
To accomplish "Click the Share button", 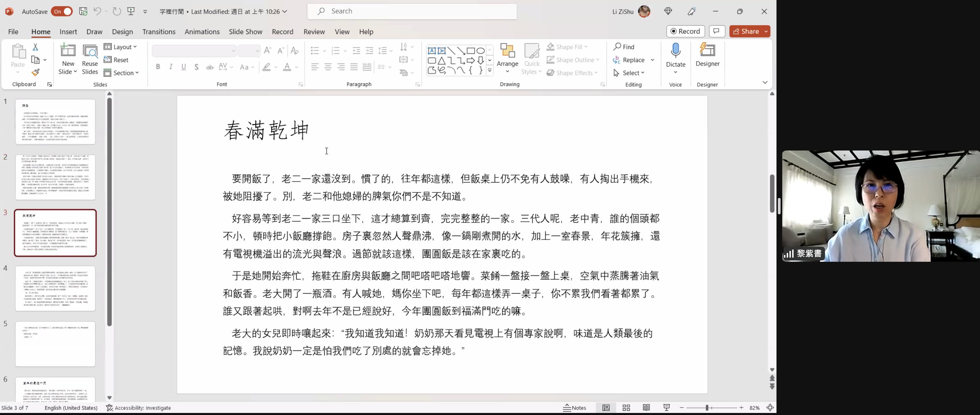I will pos(746,31).
